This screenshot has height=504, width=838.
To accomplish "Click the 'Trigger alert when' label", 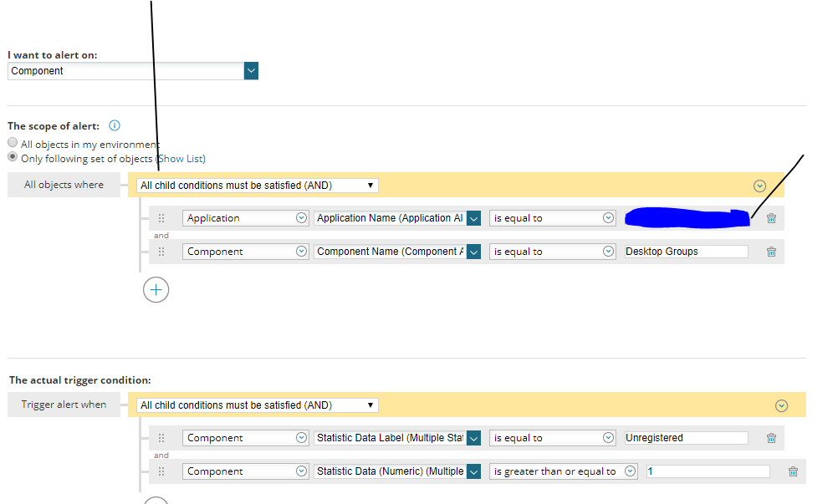I will [64, 405].
